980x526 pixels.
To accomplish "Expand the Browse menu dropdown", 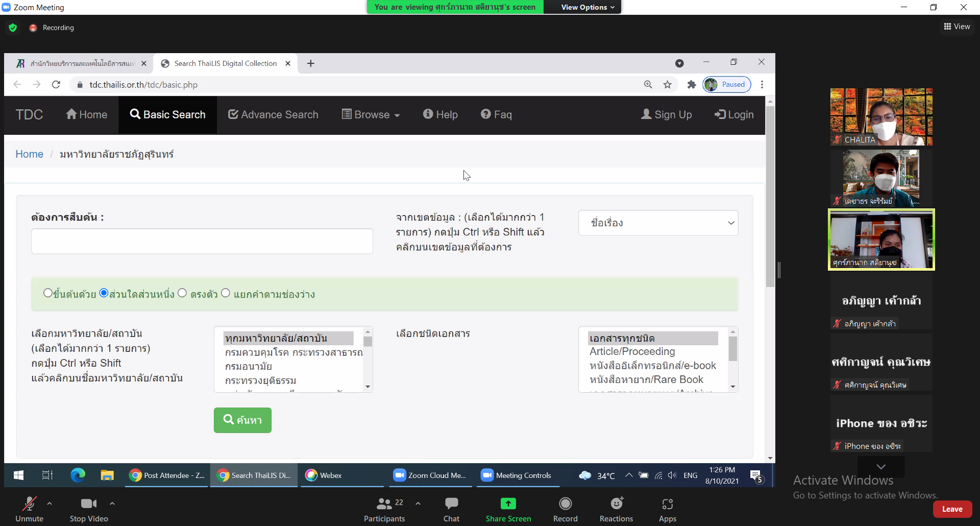I will (371, 115).
